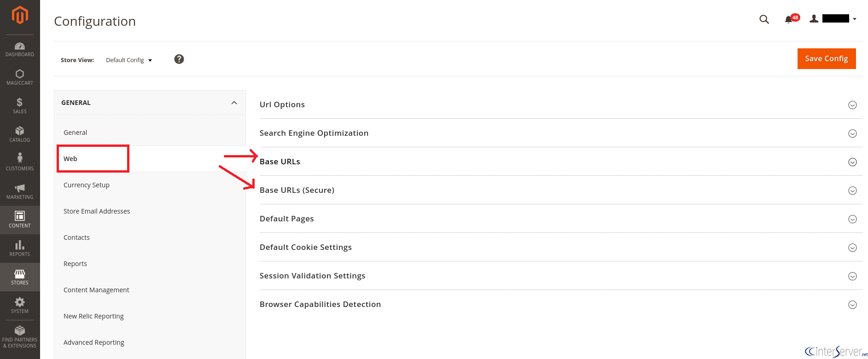Open the Sales sidebar menu
The width and height of the screenshot is (868, 359).
[20, 106]
